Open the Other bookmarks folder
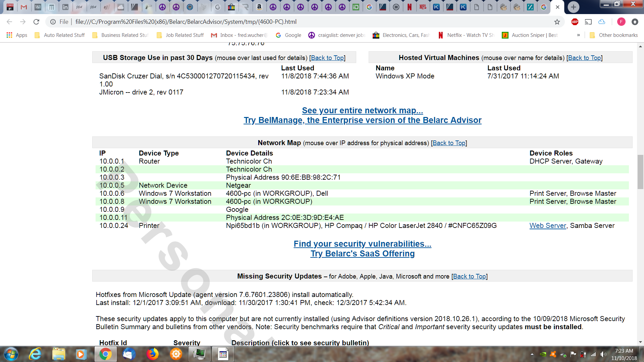The image size is (644, 362). [613, 35]
